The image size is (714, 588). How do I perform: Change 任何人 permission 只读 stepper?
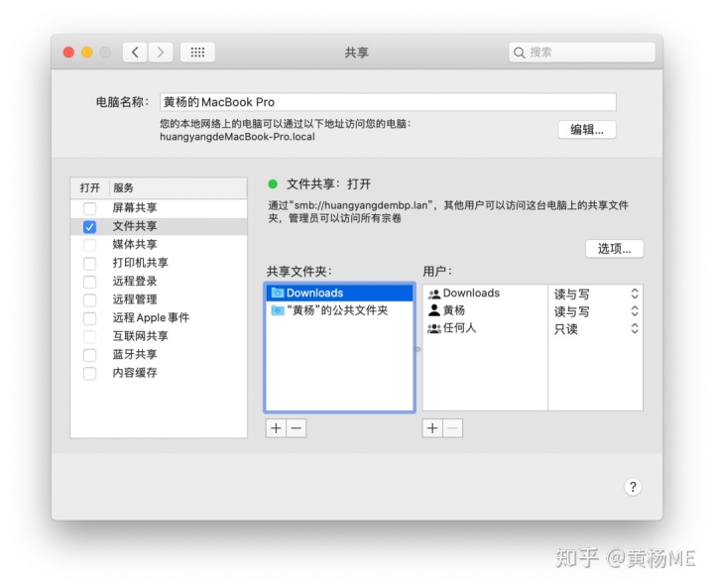click(x=635, y=328)
